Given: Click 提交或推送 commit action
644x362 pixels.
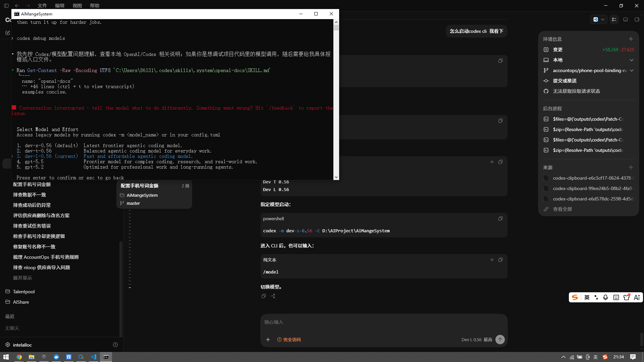Looking at the screenshot, I should 565,81.
